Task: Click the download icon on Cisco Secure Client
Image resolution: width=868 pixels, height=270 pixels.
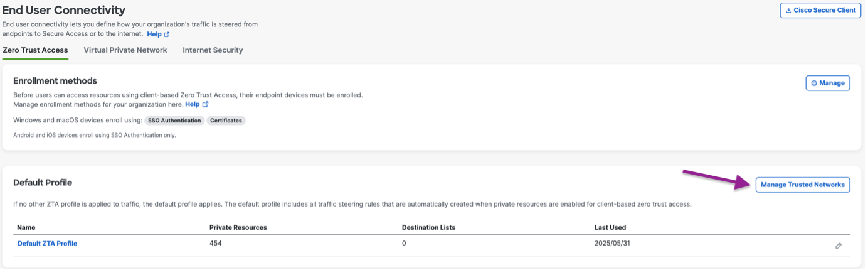Action: pos(788,10)
